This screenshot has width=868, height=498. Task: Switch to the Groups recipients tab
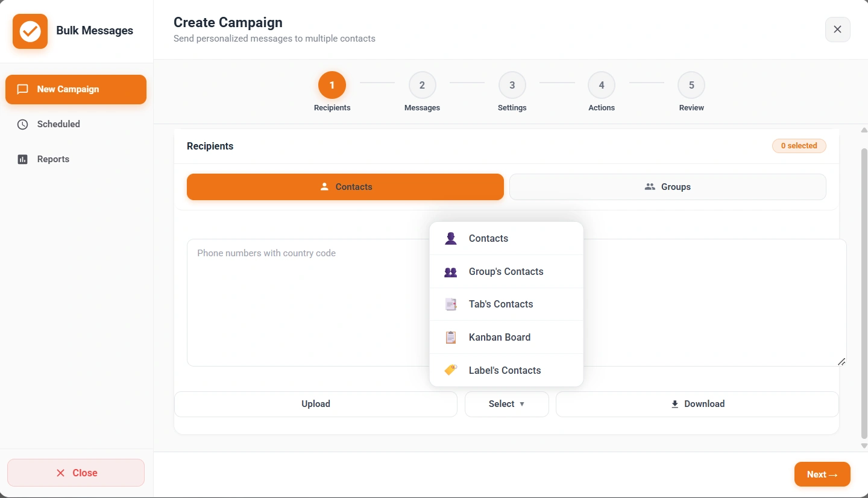[x=668, y=187]
